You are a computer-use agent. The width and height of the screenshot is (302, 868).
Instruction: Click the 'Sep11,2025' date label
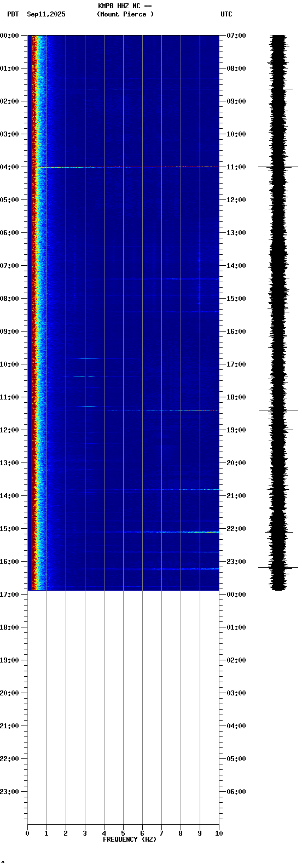tap(46, 14)
